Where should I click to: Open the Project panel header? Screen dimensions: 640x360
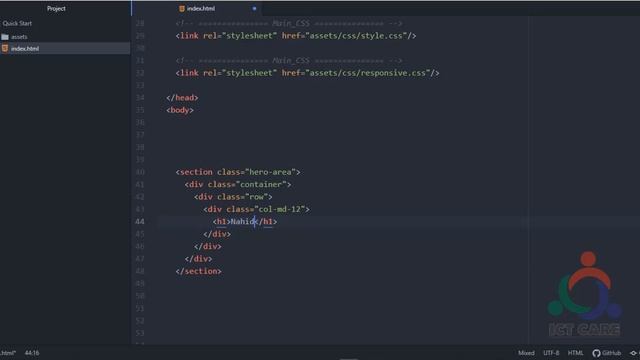pos(56,9)
